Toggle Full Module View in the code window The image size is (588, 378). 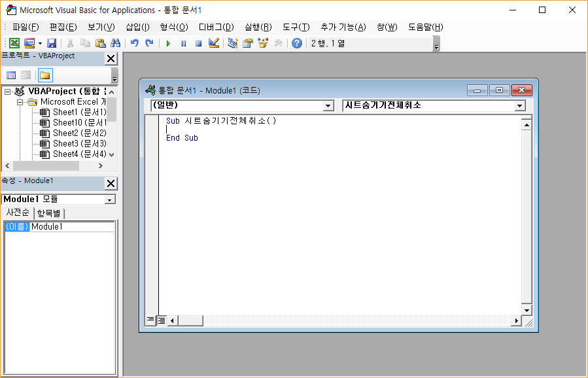coord(162,320)
